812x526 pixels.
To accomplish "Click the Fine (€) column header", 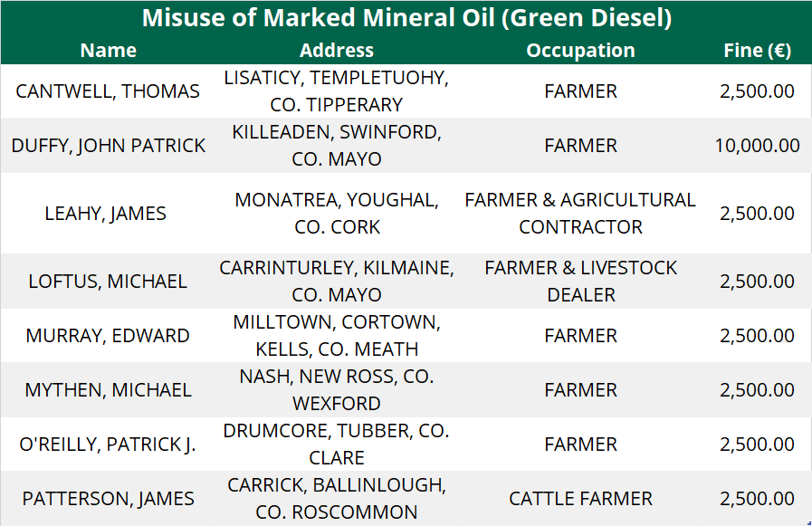I will pyautogui.click(x=757, y=51).
